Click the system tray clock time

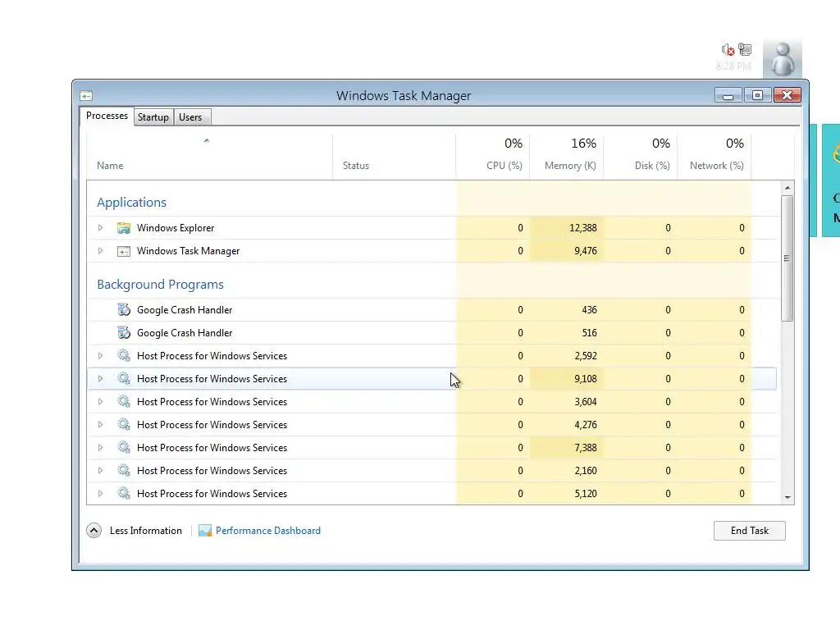click(x=733, y=66)
